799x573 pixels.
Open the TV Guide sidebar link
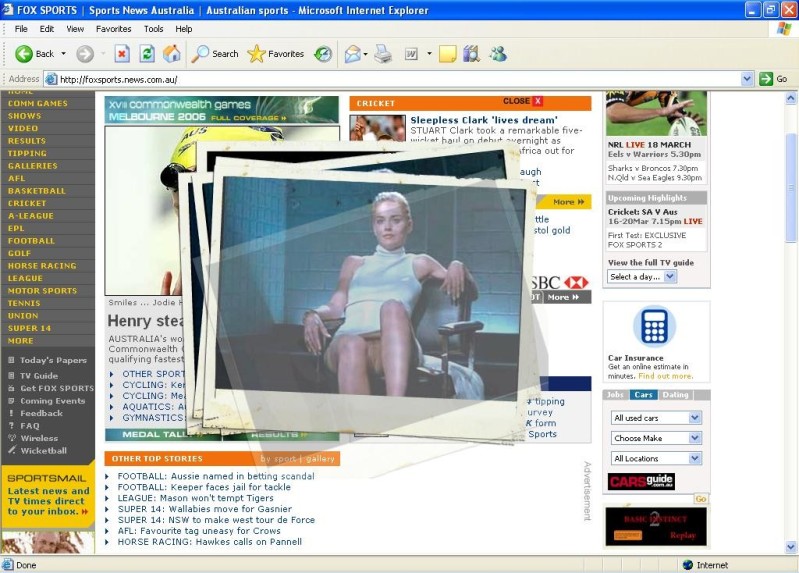coord(39,376)
